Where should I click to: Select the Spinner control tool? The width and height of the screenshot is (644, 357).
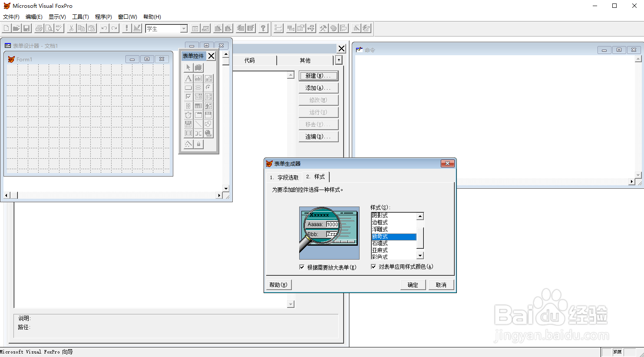188,106
